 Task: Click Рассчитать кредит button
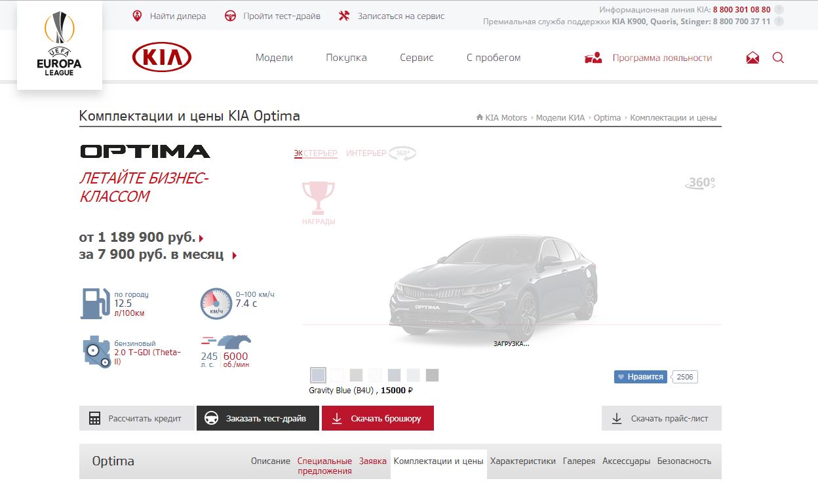pyautogui.click(x=137, y=418)
